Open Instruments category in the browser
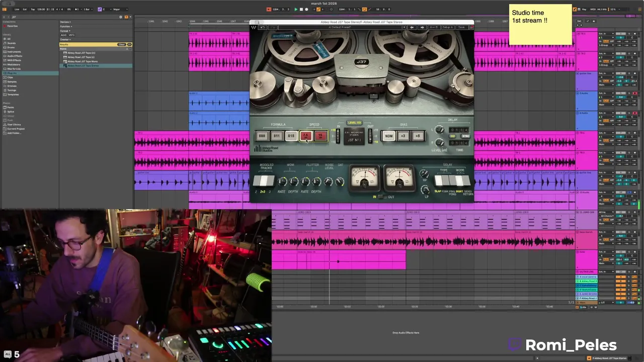The height and width of the screenshot is (362, 644). point(14,52)
